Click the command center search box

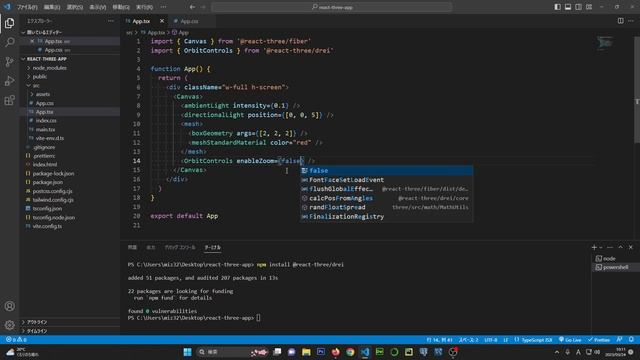pyautogui.click(x=331, y=7)
